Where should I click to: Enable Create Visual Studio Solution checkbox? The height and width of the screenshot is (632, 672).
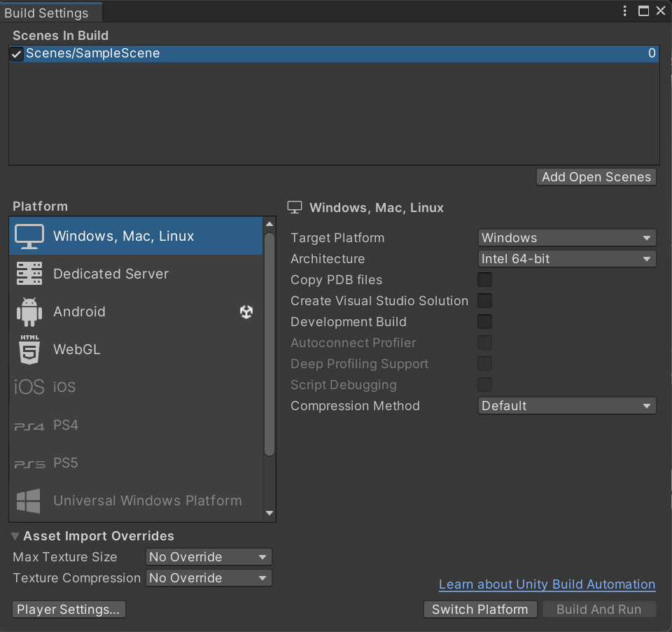tap(484, 301)
